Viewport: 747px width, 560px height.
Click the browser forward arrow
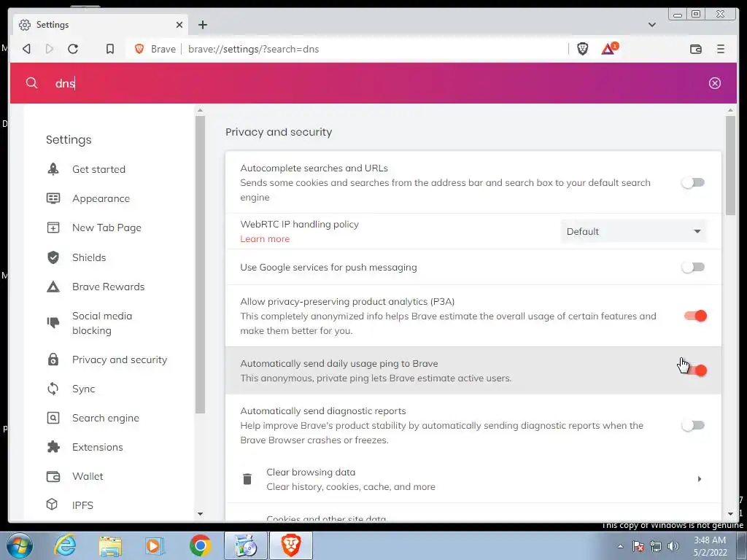(50, 49)
